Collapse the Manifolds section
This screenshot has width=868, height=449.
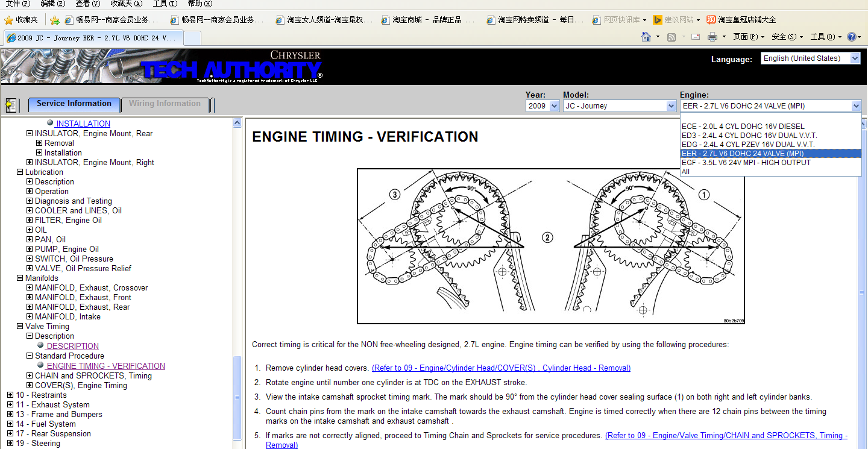click(x=20, y=278)
